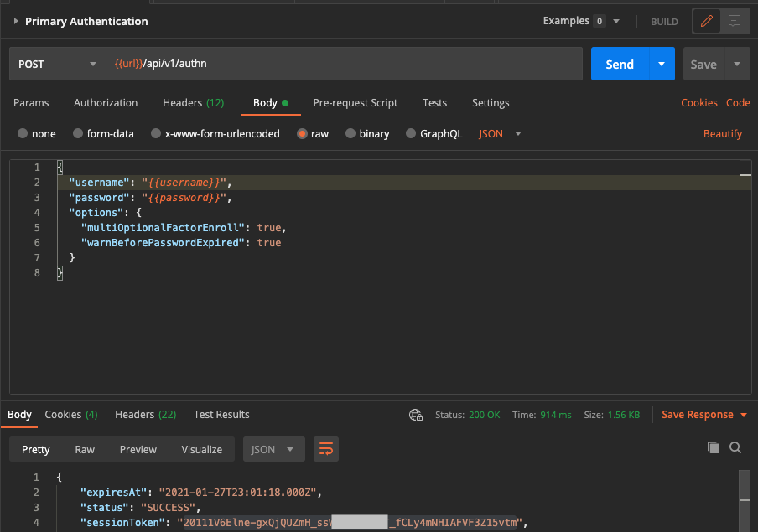Open the edit pencil icon for request description

pyautogui.click(x=706, y=21)
